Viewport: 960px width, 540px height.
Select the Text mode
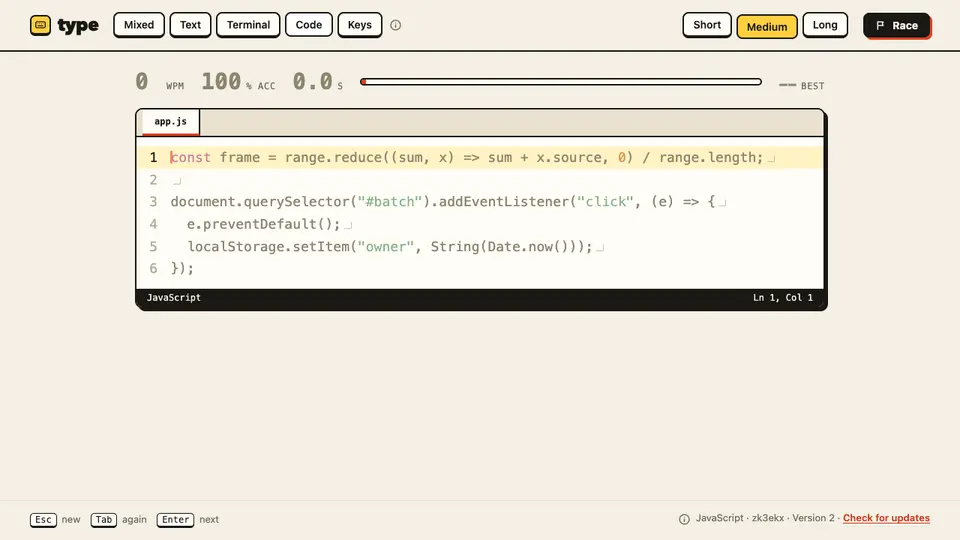[190, 25]
